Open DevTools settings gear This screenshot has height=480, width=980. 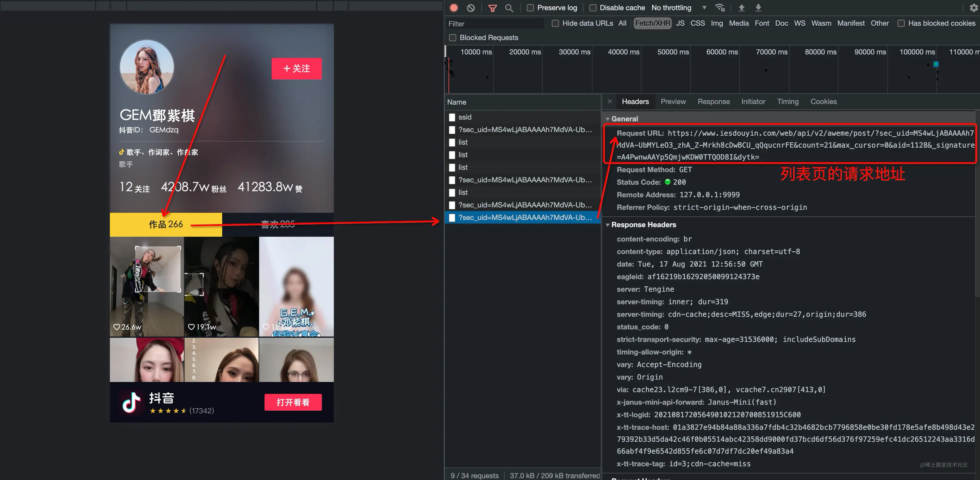click(x=973, y=7)
